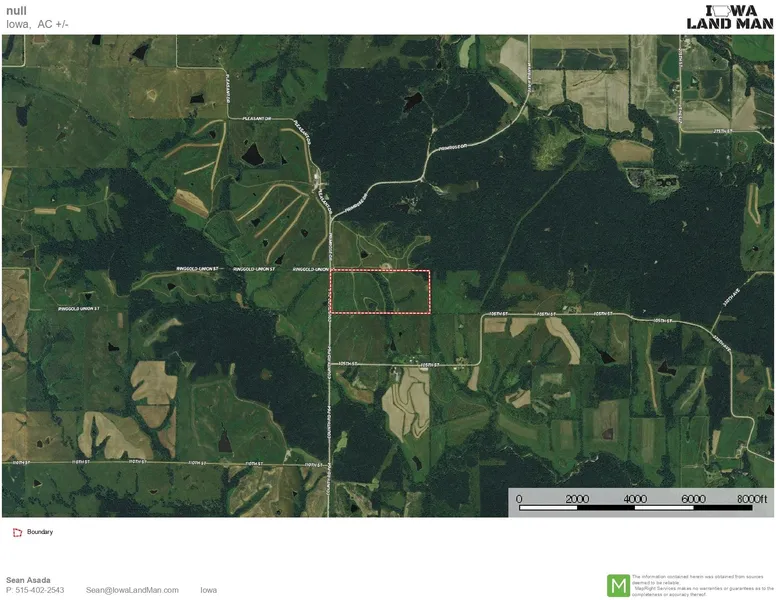The height and width of the screenshot is (600, 776).
Task: Click the 4000 mark on scale bar
Action: [633, 498]
